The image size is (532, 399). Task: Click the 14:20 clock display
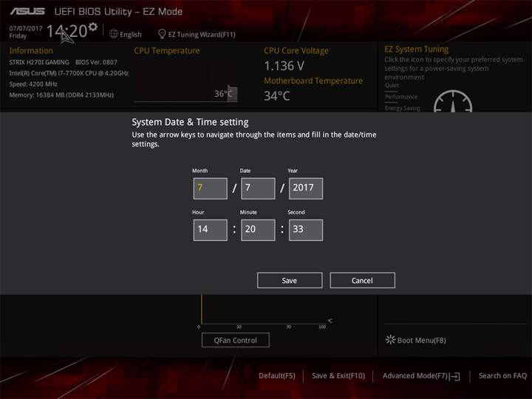(67, 31)
